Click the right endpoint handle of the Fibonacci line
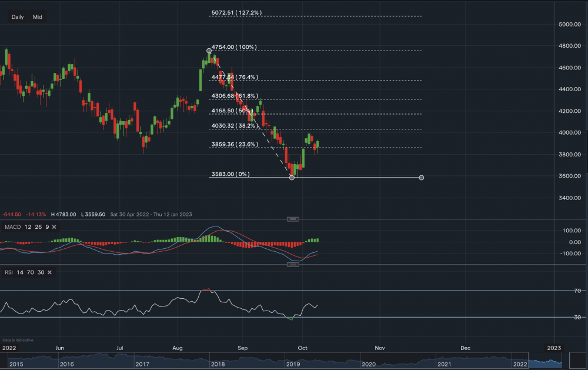 pyautogui.click(x=421, y=177)
